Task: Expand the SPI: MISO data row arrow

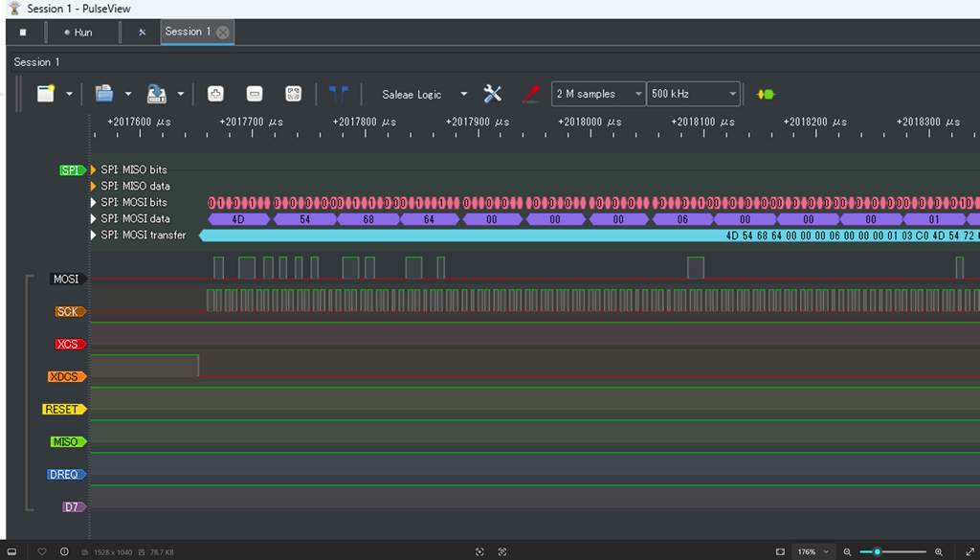Action: [x=94, y=186]
